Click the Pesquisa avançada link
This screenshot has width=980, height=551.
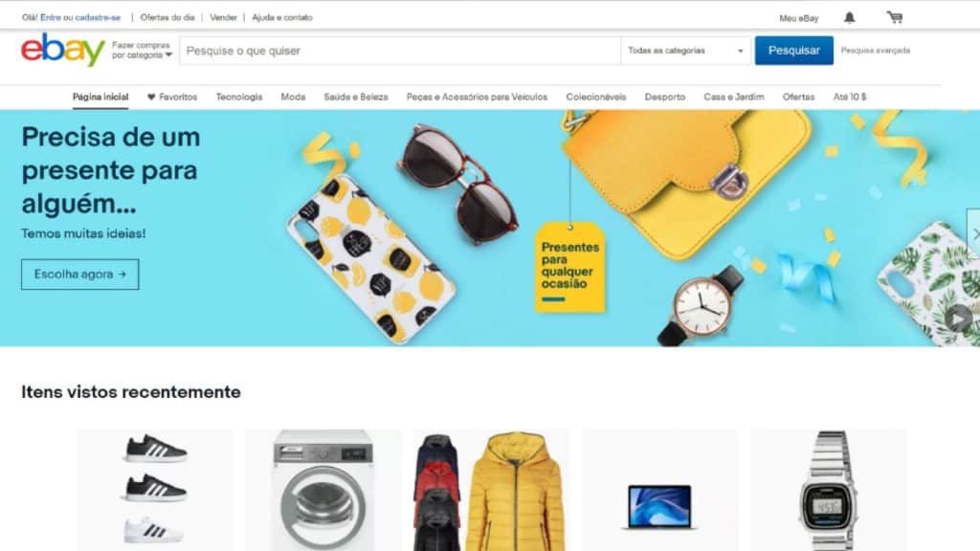coord(875,51)
